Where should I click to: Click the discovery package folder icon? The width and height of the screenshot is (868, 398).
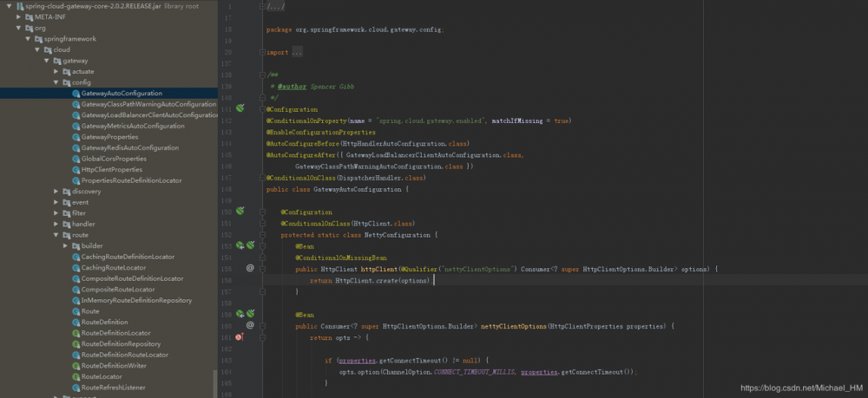click(x=67, y=192)
